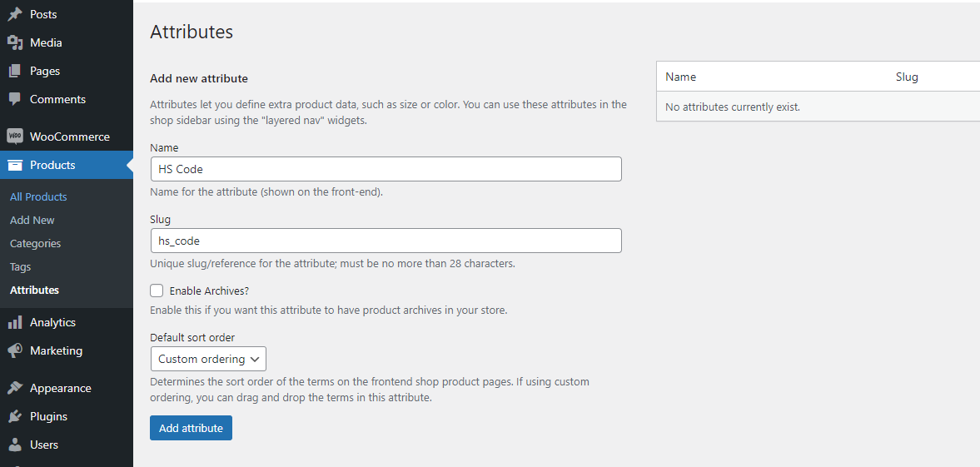Go to All Products submenu
The height and width of the screenshot is (467, 980).
pos(38,196)
